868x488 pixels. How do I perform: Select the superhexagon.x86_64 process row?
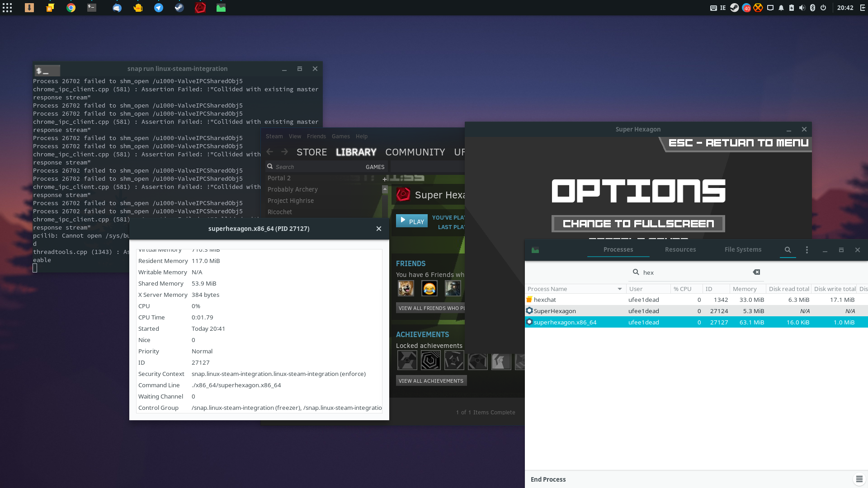696,322
